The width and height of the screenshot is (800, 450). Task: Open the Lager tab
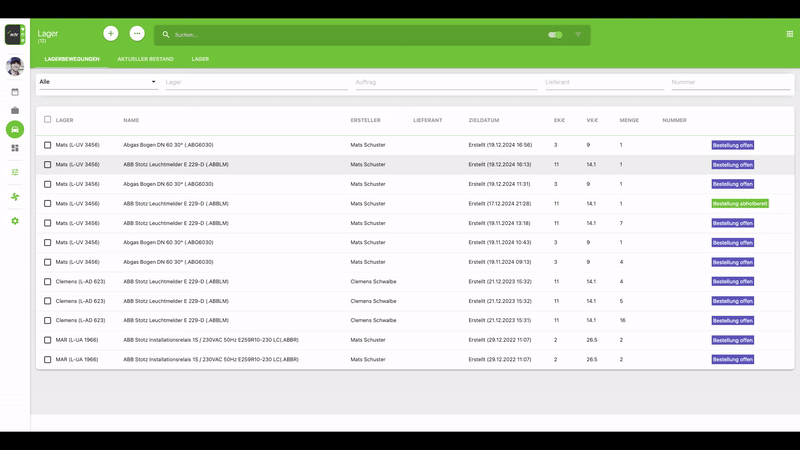(x=200, y=59)
